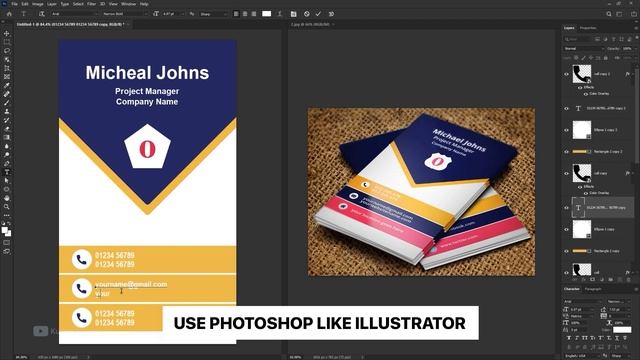
Task: Open the Image menu
Action: (x=38, y=4)
